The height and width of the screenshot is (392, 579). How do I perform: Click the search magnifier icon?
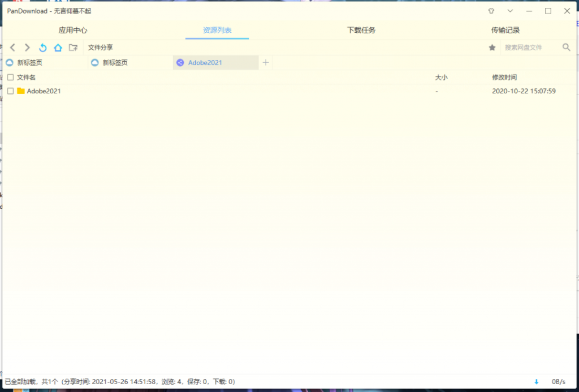click(567, 48)
